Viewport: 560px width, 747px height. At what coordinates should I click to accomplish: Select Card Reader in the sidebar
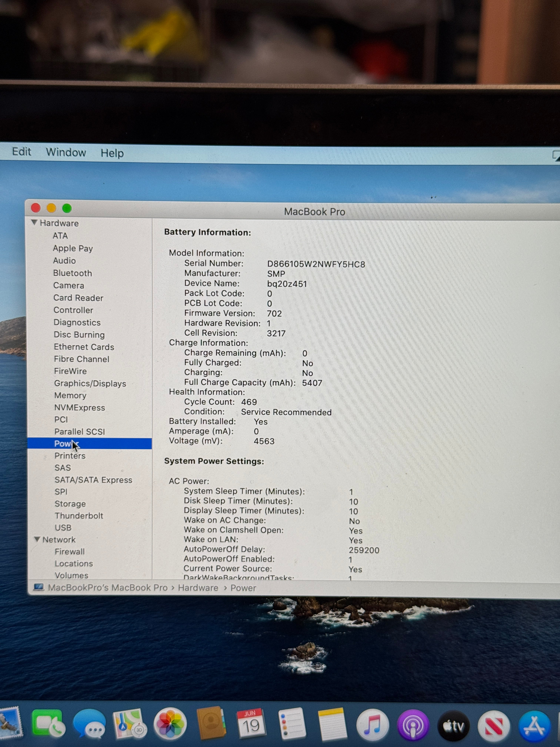78,298
